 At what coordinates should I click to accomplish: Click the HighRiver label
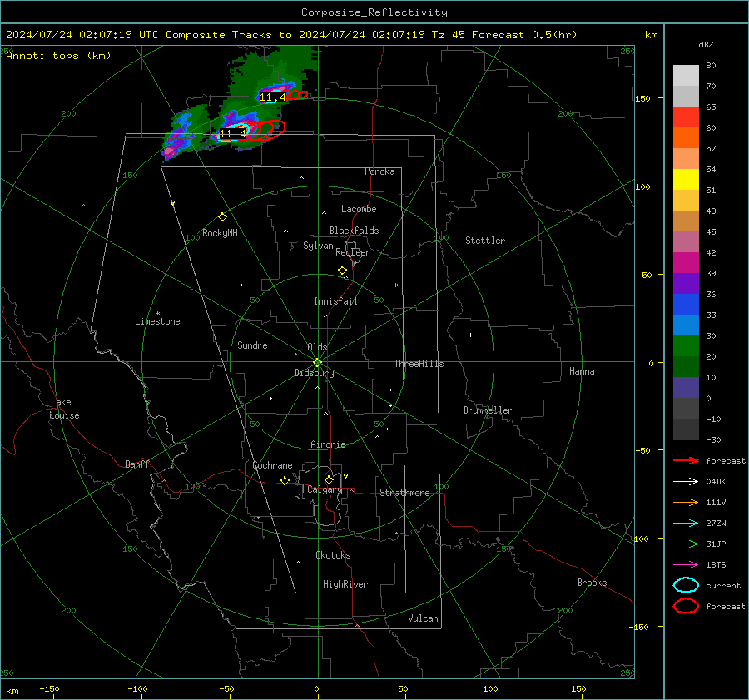click(x=345, y=584)
